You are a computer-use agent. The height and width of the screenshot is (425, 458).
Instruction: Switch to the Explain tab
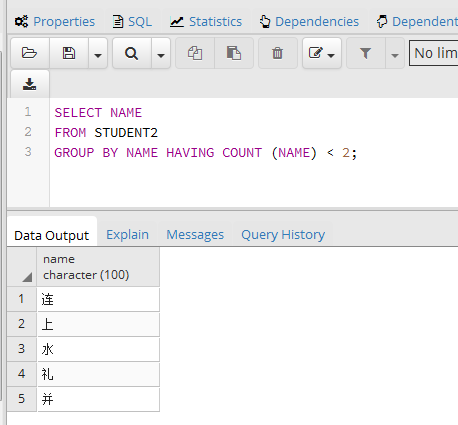click(127, 235)
